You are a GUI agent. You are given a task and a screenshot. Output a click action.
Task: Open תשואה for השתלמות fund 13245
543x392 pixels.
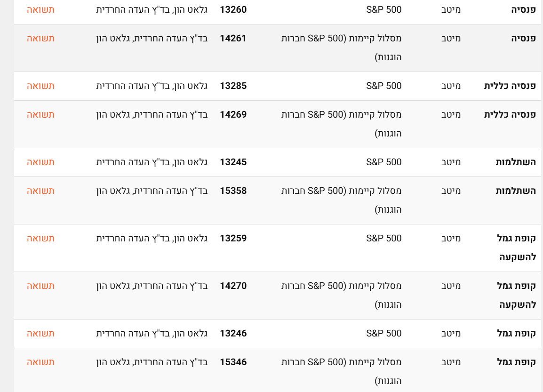[x=40, y=162]
